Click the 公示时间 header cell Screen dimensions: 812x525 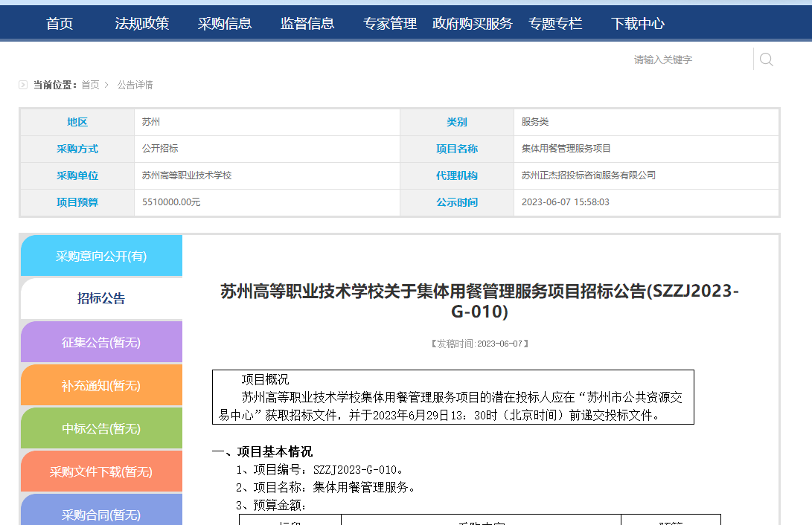coord(457,202)
